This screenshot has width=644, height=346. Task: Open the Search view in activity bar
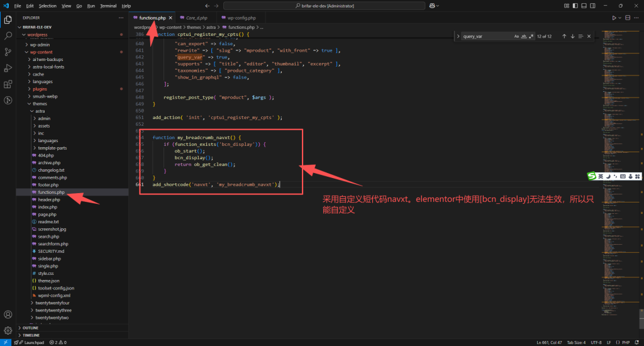pyautogui.click(x=8, y=36)
